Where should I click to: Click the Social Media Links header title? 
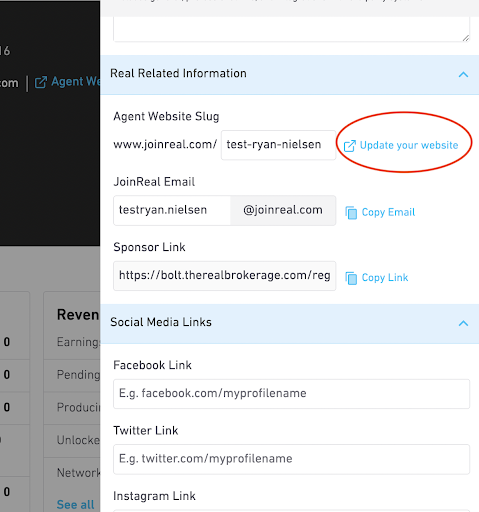pyautogui.click(x=161, y=322)
